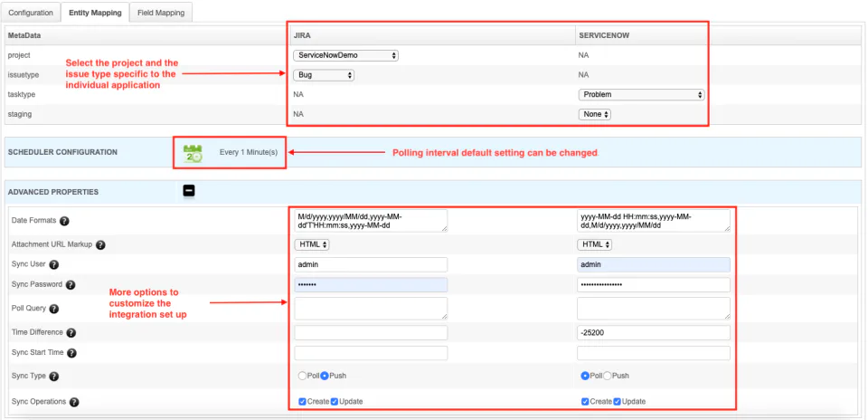Click the JIRA Sync Start Time field
Viewport: 868px width, 420px height.
coord(371,353)
